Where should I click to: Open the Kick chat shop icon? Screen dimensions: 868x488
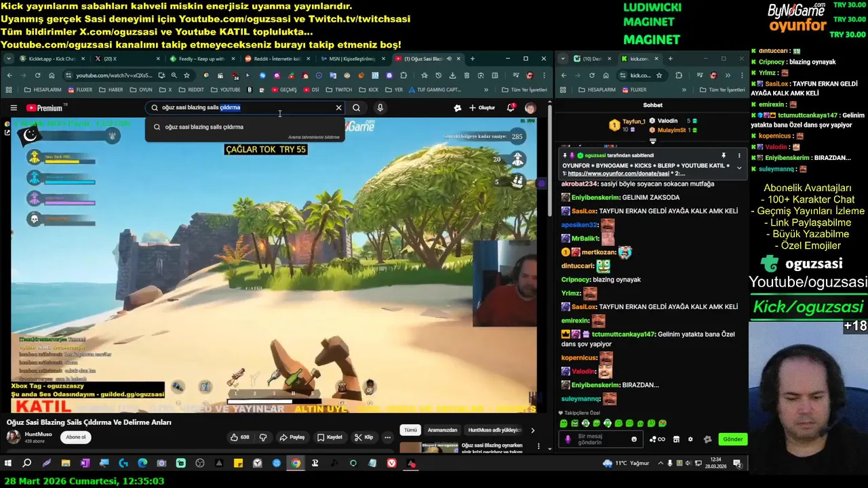tap(676, 439)
